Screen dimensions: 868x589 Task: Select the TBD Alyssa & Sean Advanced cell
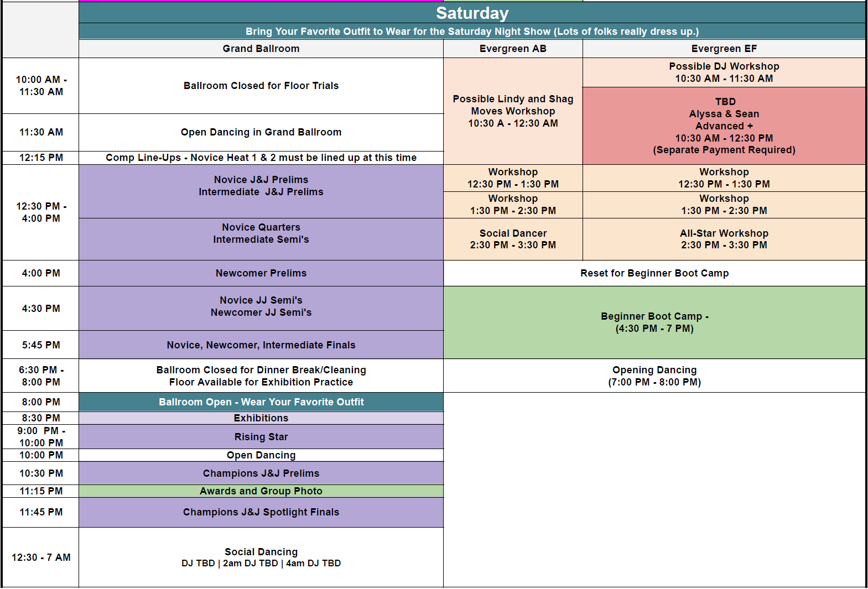pyautogui.click(x=724, y=126)
